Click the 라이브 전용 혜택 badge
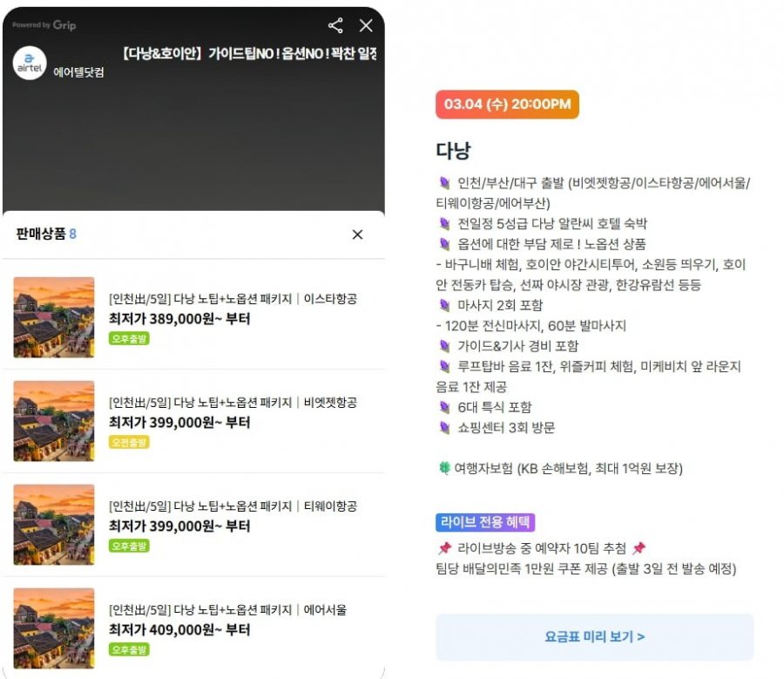Image resolution: width=784 pixels, height=679 pixels. point(484,522)
